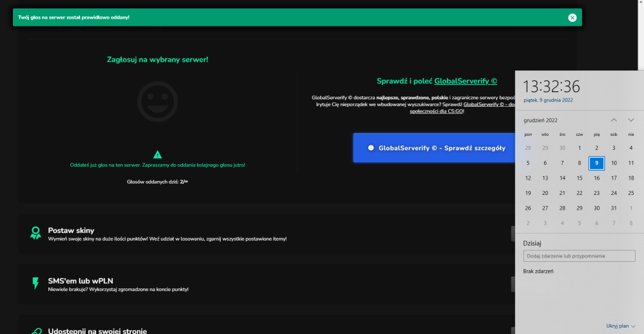Click the Dzisiaj agenda heading
The height and width of the screenshot is (334, 644).
pos(532,243)
